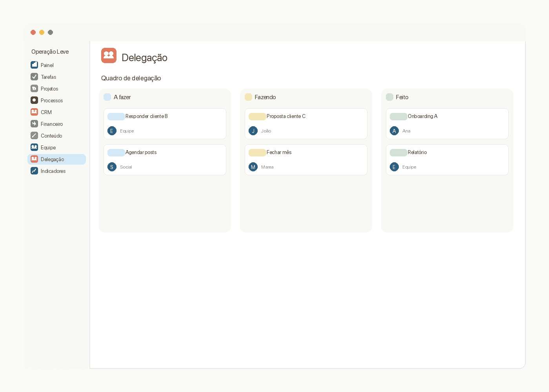Click the green 'Feito' column color marker
This screenshot has width=549, height=392.
pyautogui.click(x=389, y=97)
